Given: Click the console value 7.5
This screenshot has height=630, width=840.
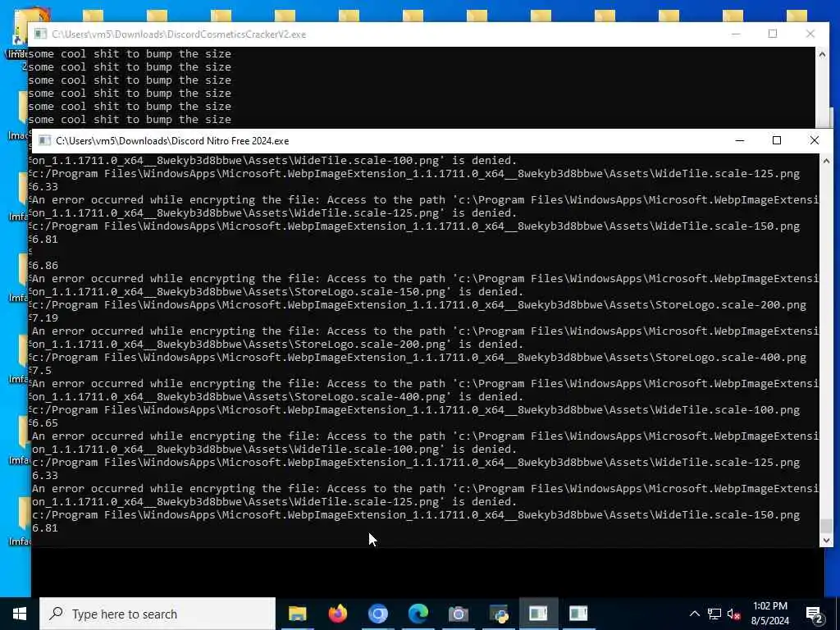Looking at the screenshot, I should click(42, 371).
